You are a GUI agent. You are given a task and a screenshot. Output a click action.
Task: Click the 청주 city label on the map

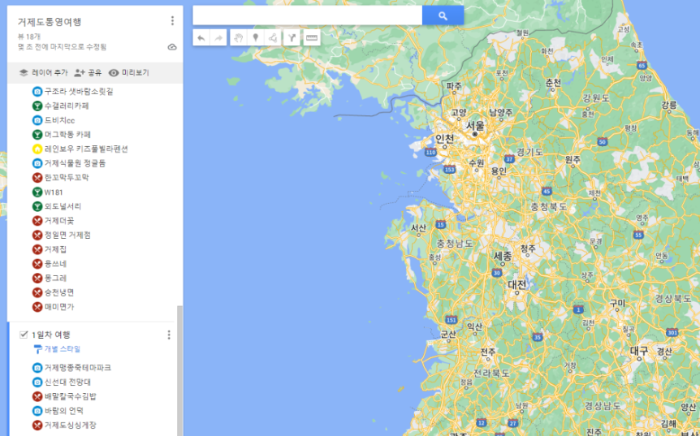tap(527, 249)
